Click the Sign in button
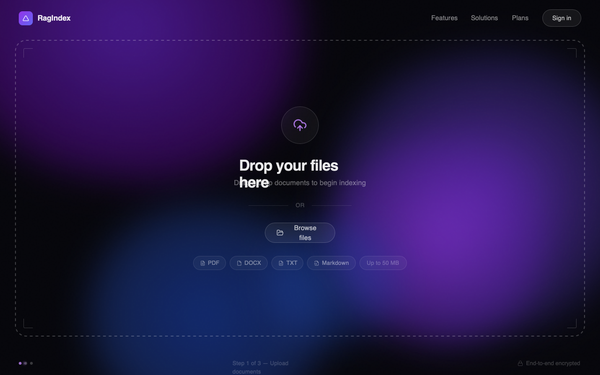This screenshot has width=600, height=375. pos(561,18)
